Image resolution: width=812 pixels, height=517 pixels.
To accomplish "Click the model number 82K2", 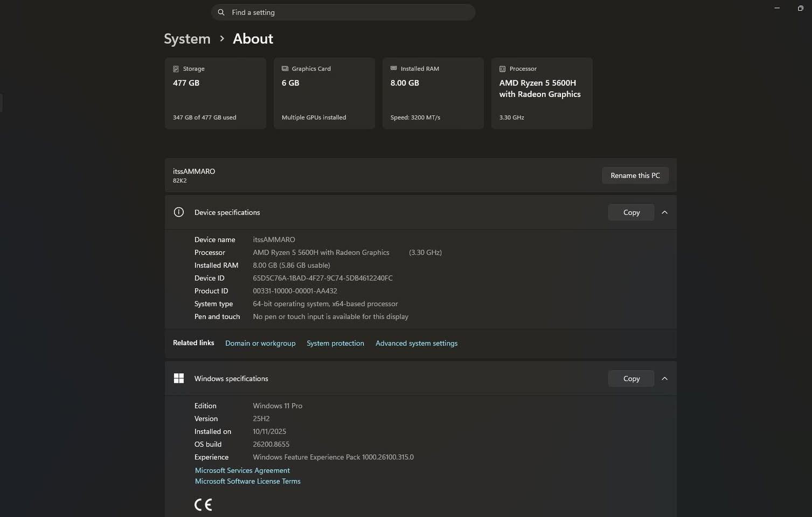I will point(179,181).
